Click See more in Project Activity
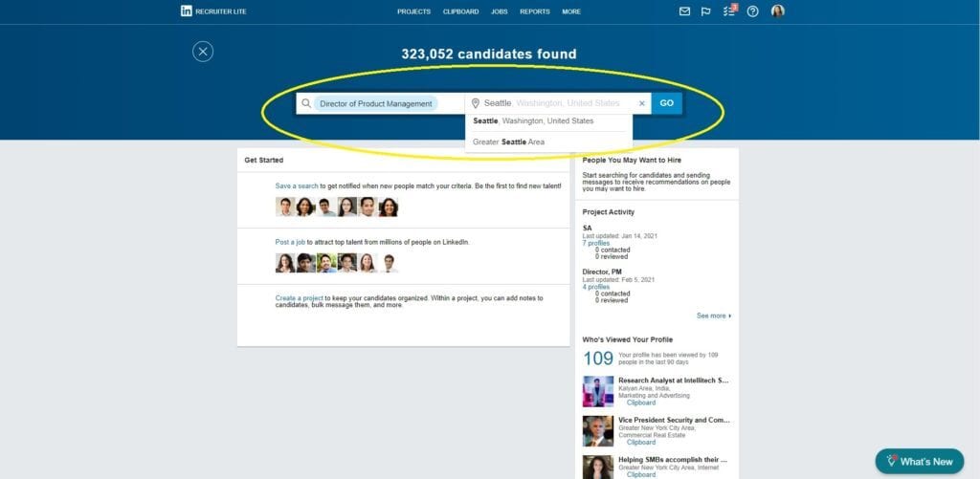 point(714,316)
